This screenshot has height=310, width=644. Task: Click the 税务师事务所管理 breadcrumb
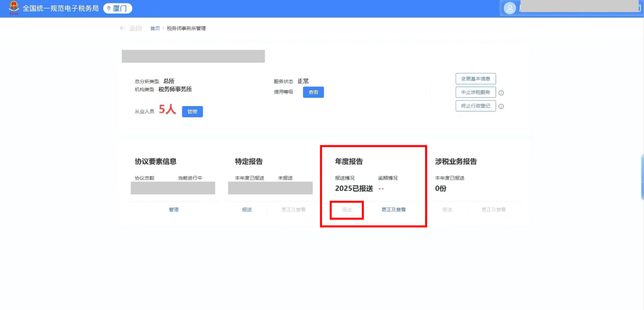coord(187,29)
